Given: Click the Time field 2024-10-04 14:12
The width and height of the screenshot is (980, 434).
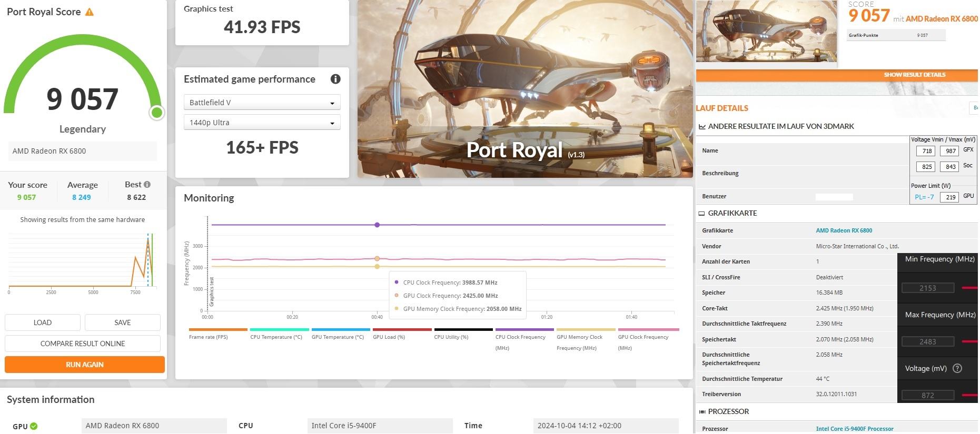Looking at the screenshot, I should pos(606,426).
